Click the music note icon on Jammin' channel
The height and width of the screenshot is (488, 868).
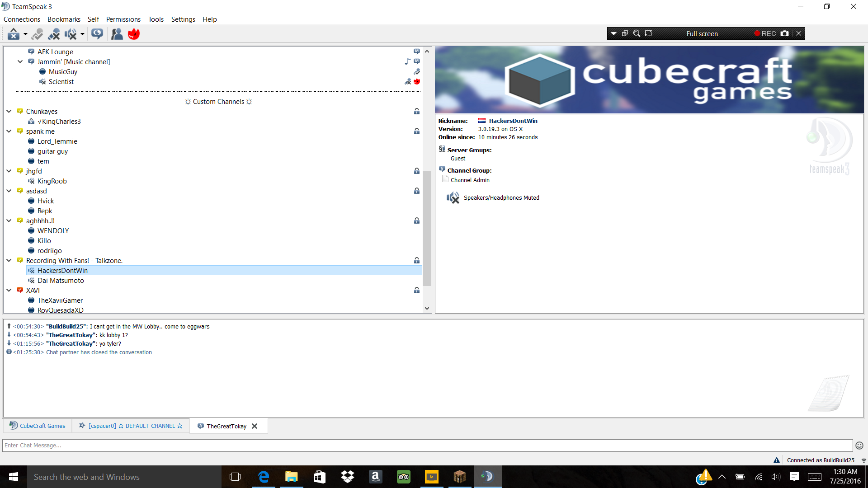point(408,61)
